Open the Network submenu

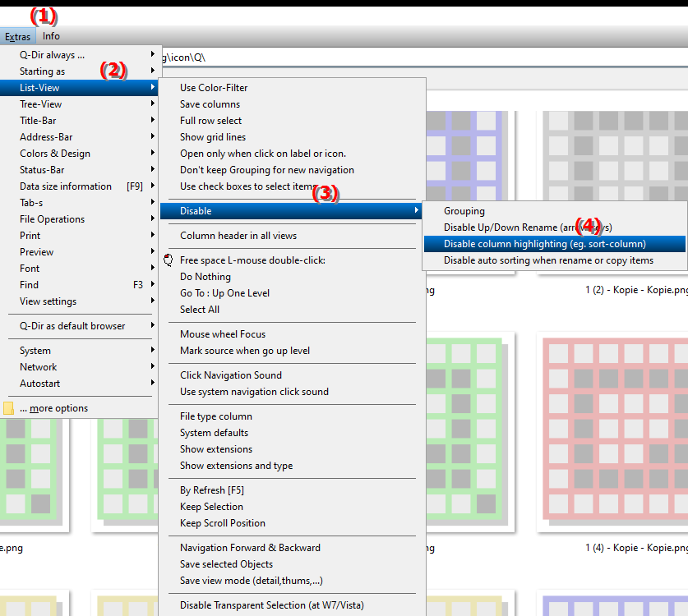[80, 367]
